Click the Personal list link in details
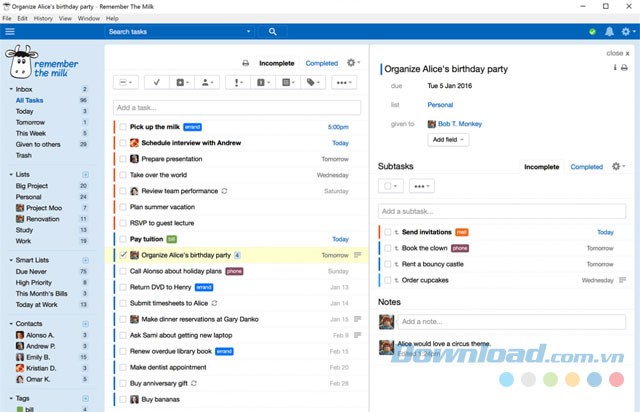This screenshot has height=412, width=640. (440, 105)
